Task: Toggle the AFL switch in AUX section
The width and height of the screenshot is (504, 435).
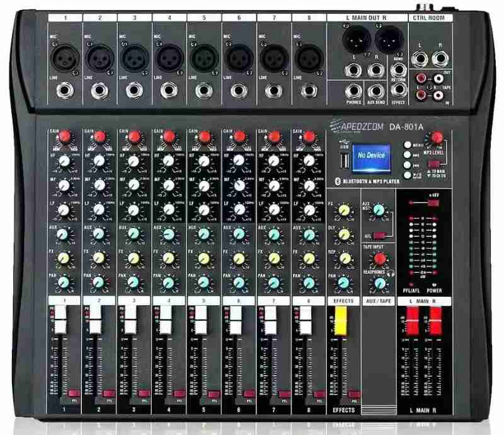Action: tap(379, 235)
